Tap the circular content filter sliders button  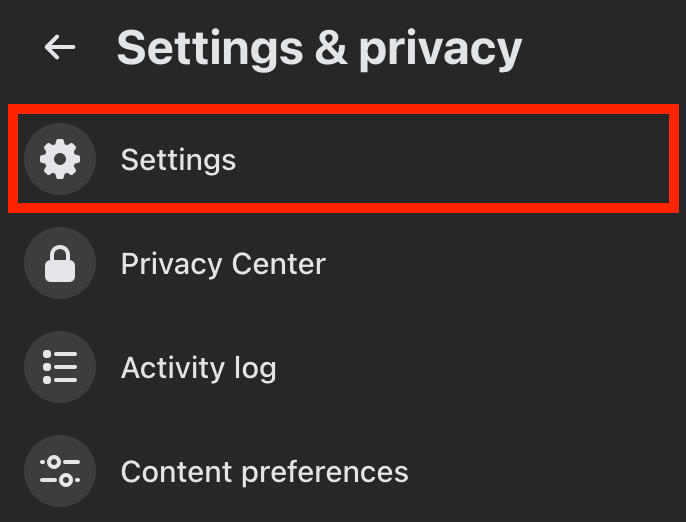point(60,471)
